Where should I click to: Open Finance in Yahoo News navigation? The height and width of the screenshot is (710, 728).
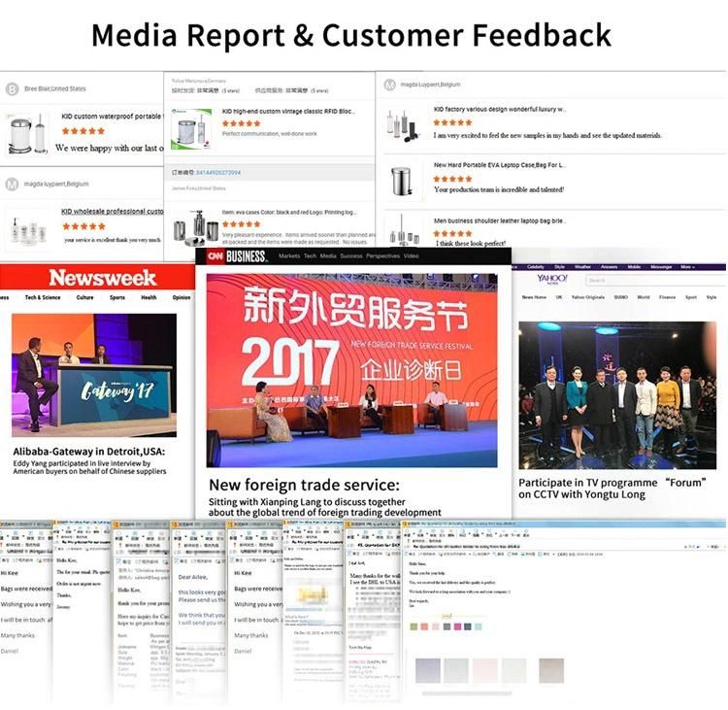click(x=667, y=297)
